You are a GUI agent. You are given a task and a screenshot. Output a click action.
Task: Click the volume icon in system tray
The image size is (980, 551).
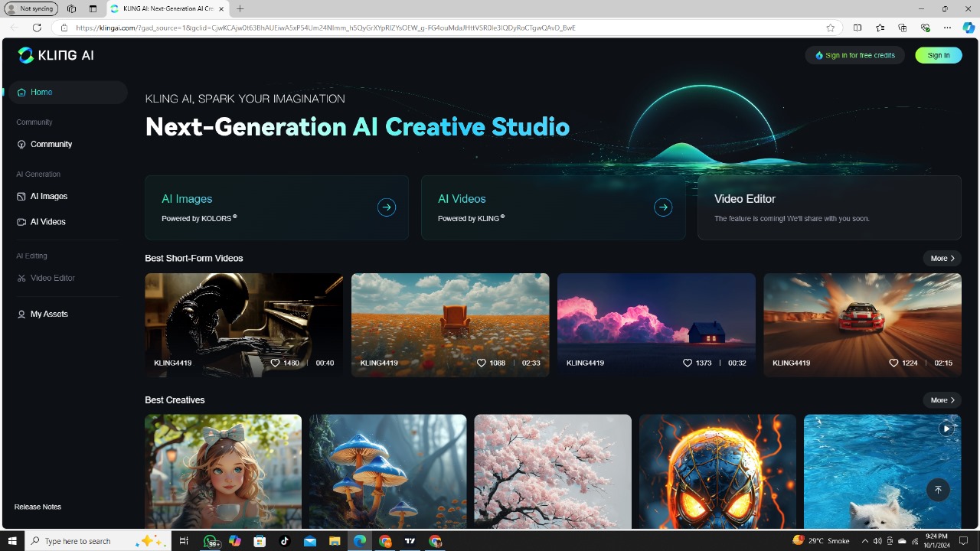[878, 541]
